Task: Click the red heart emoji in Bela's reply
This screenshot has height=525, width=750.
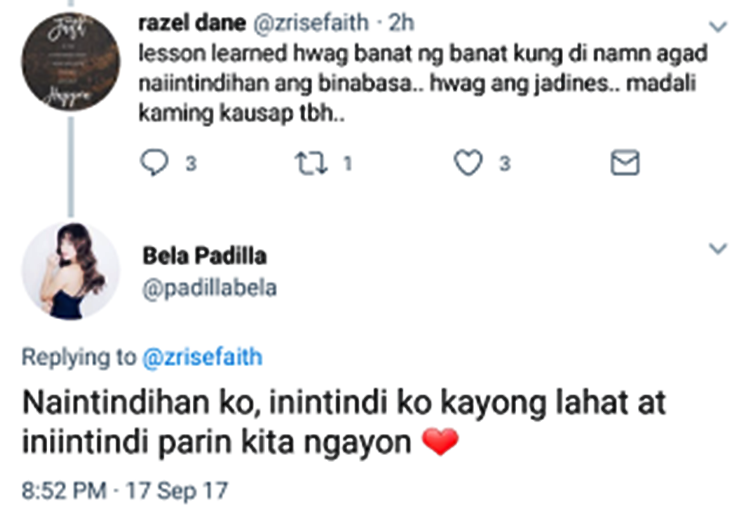Action: point(441,443)
